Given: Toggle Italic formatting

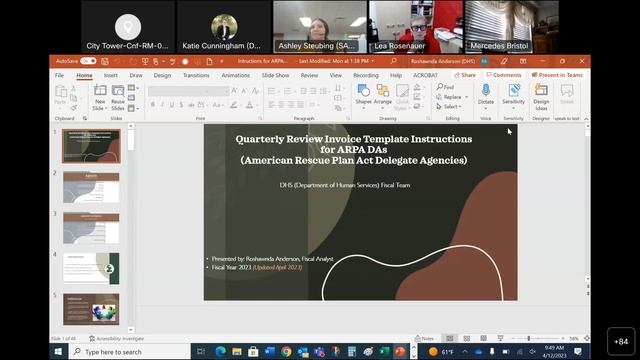Looking at the screenshot, I should point(162,105).
